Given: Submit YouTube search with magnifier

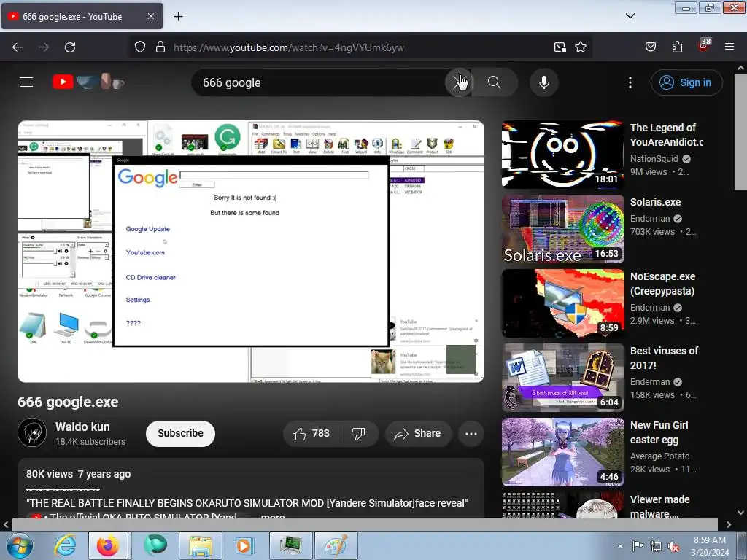Looking at the screenshot, I should [x=495, y=82].
